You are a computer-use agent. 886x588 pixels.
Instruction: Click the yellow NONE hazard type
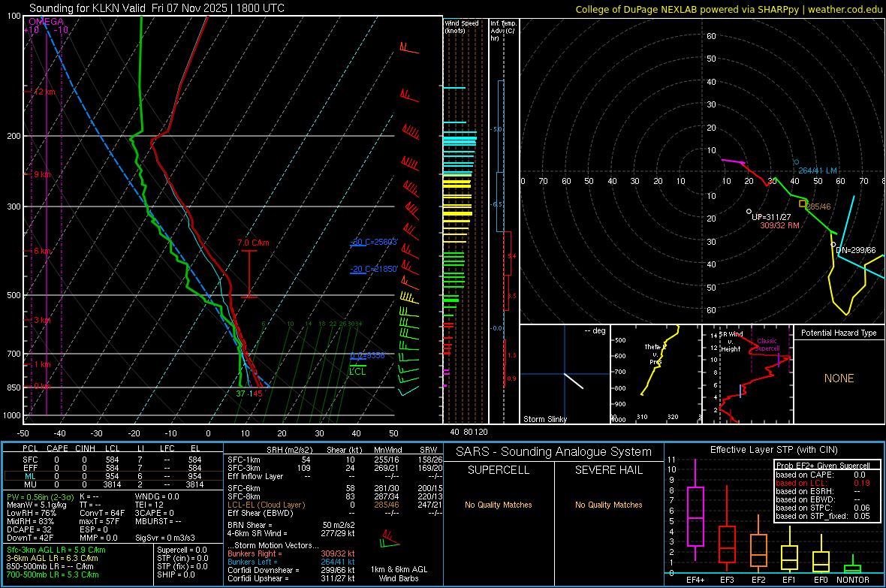tap(839, 378)
